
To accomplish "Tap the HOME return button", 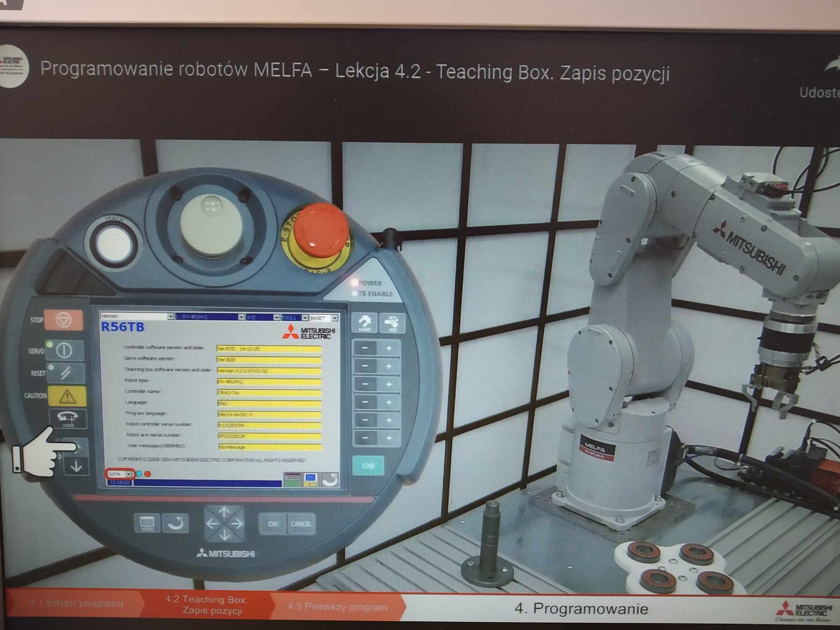I will (68, 419).
